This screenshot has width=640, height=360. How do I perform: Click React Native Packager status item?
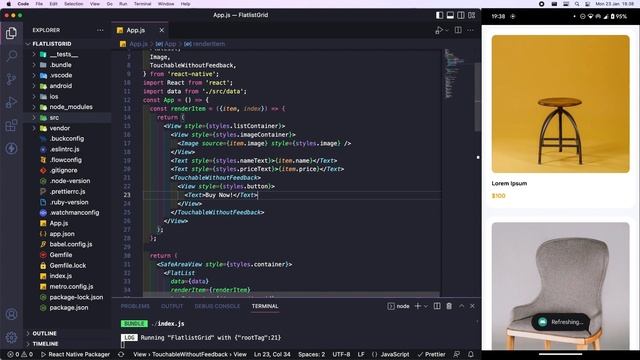point(75,355)
